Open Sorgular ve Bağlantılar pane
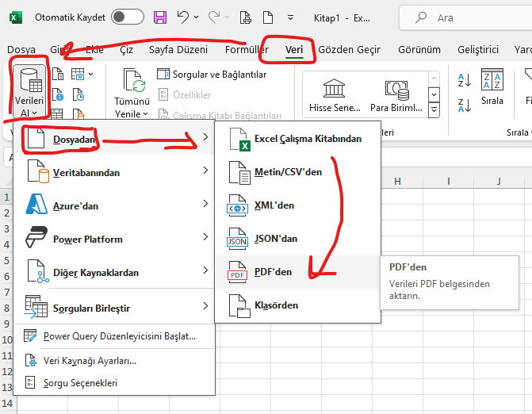 click(212, 75)
